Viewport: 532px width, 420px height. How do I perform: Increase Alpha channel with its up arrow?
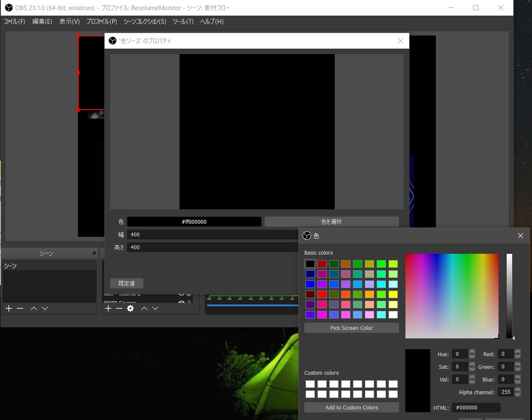tap(517, 390)
